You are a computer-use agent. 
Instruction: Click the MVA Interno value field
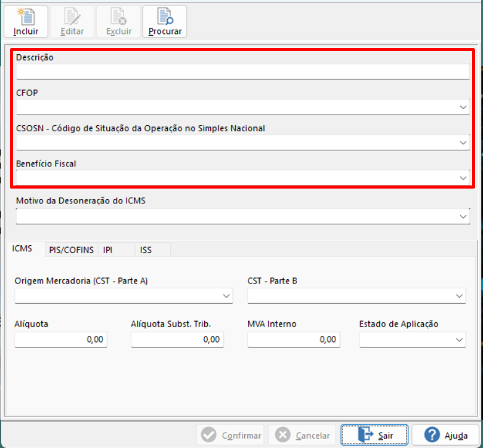294,340
